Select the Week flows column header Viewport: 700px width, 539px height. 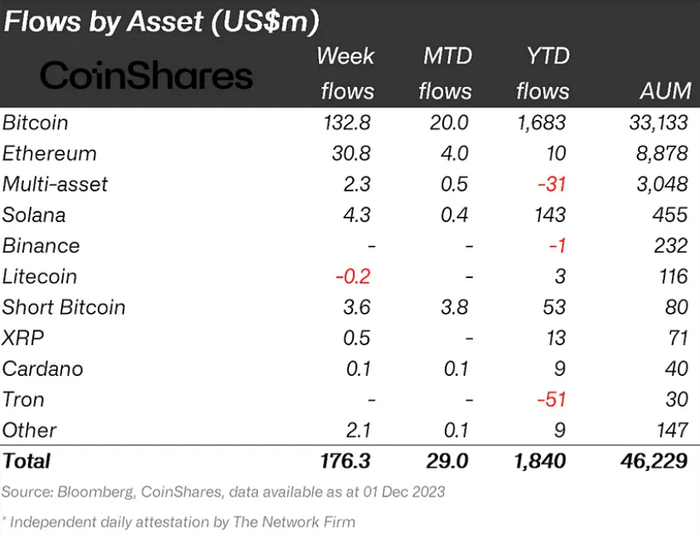[x=346, y=73]
